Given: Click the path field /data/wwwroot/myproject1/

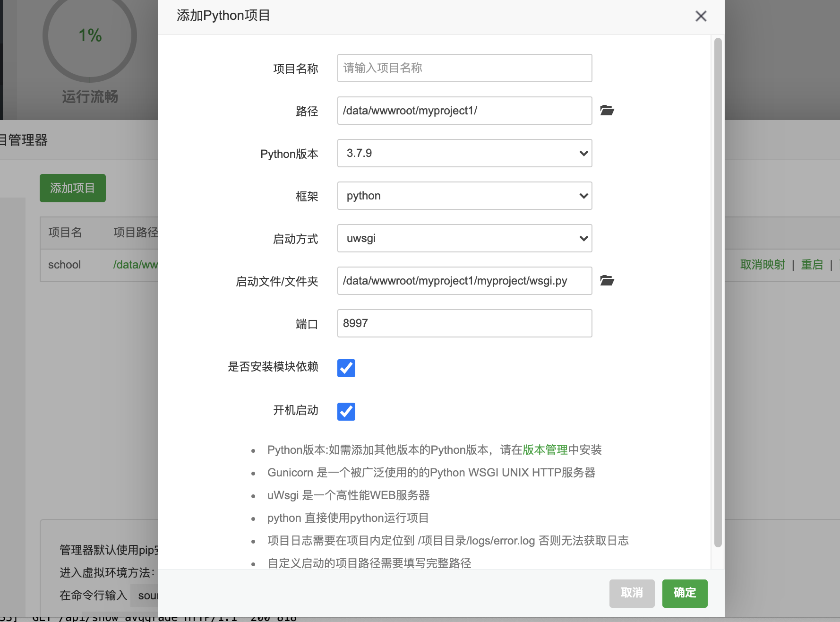Looking at the screenshot, I should 465,111.
